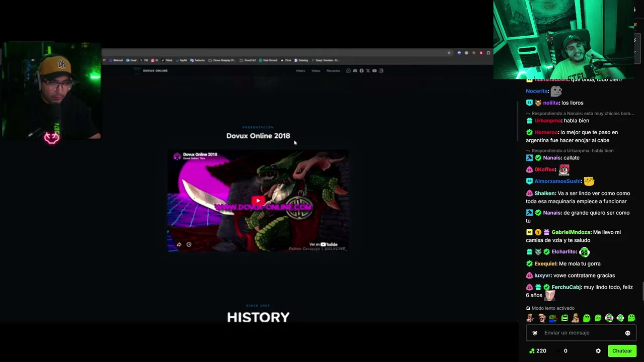
Task: Open the Webmail bookmark
Action: click(x=117, y=60)
